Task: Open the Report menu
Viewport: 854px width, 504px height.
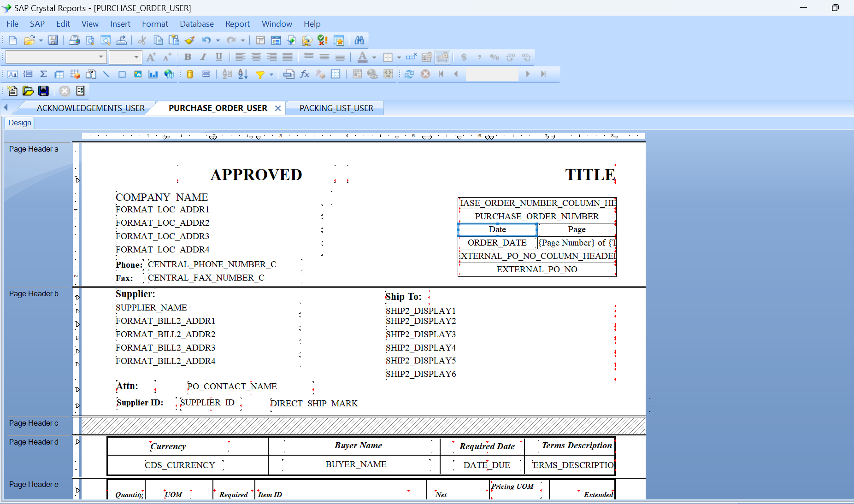Action: (x=237, y=24)
